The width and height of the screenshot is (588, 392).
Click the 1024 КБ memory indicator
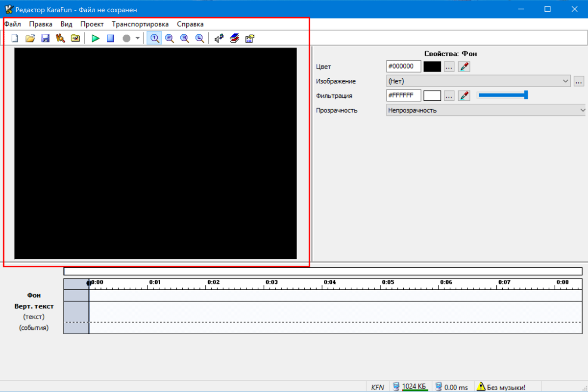click(x=410, y=387)
